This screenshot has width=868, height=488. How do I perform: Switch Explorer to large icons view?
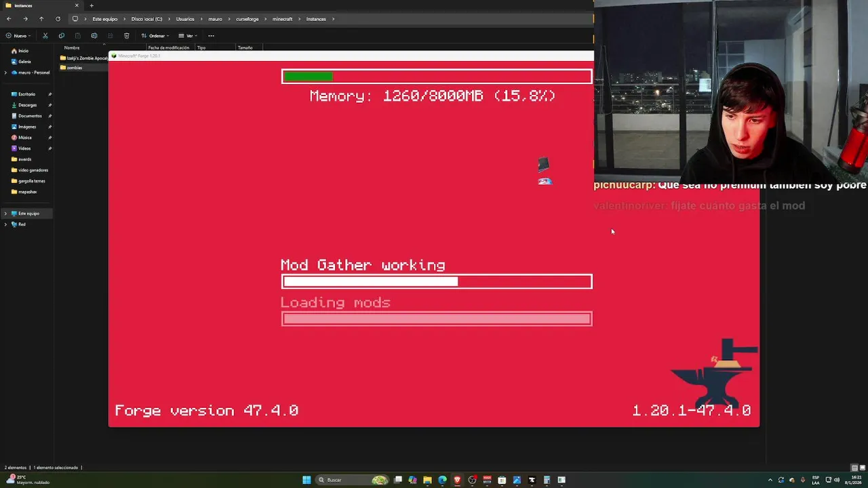pos(861,468)
